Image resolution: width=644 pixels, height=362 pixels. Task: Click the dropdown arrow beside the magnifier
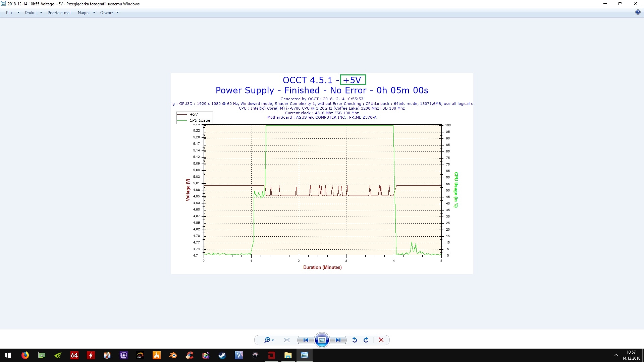273,340
